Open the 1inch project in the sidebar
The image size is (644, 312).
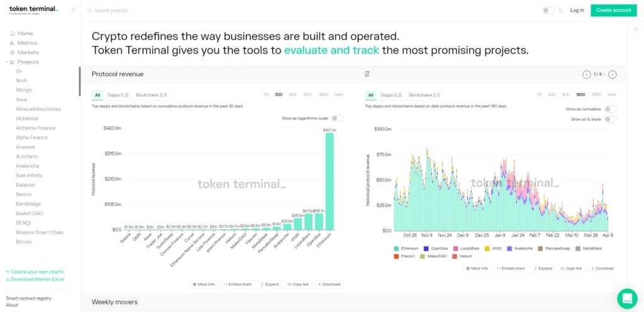(21, 81)
